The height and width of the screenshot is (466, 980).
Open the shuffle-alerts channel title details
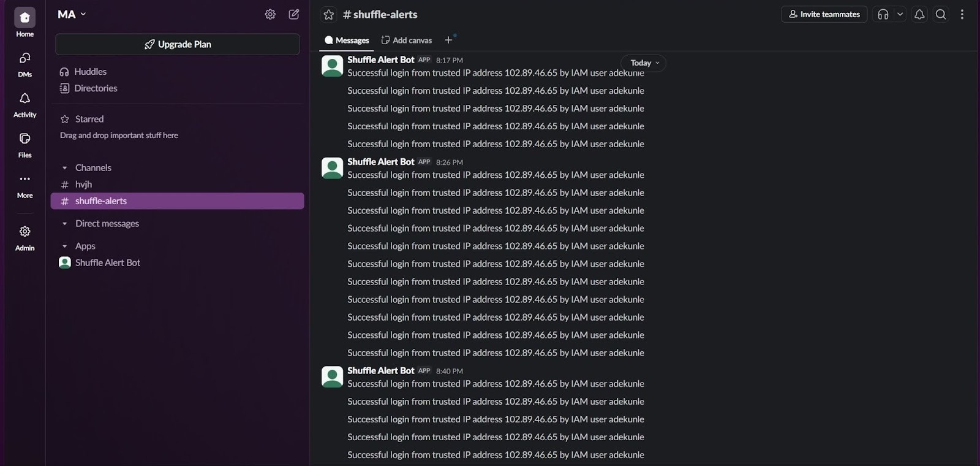click(x=380, y=15)
